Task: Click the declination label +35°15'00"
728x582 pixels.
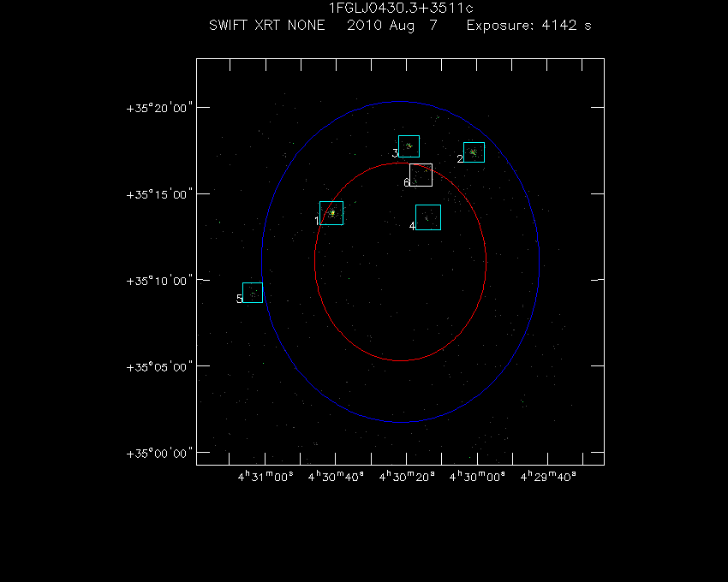Action: 159,194
